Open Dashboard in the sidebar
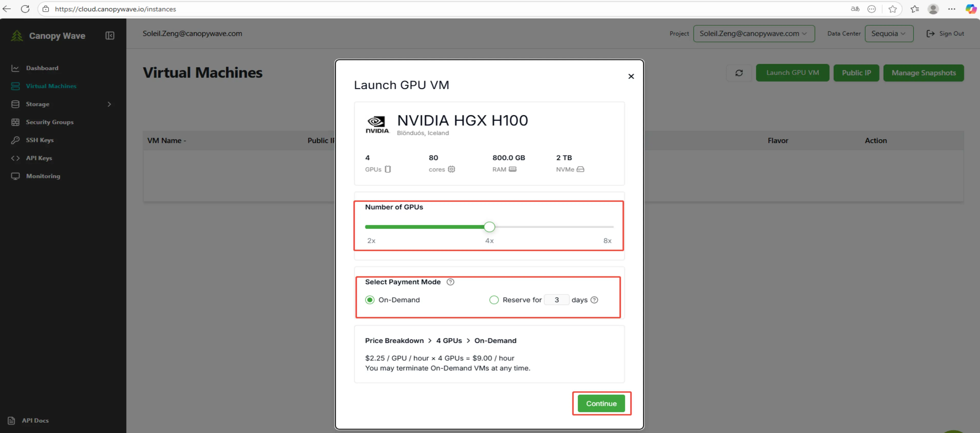The image size is (980, 433). [42, 68]
